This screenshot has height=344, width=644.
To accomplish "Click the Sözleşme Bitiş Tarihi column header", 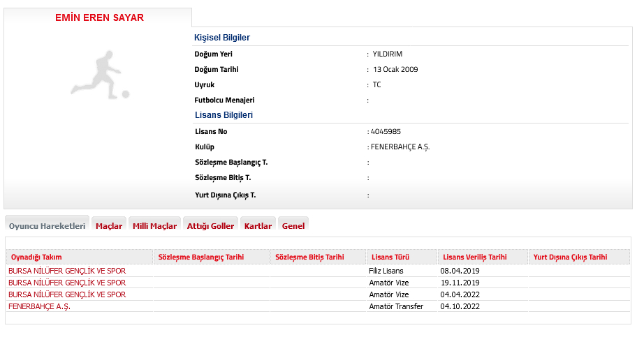I will click(x=309, y=257).
